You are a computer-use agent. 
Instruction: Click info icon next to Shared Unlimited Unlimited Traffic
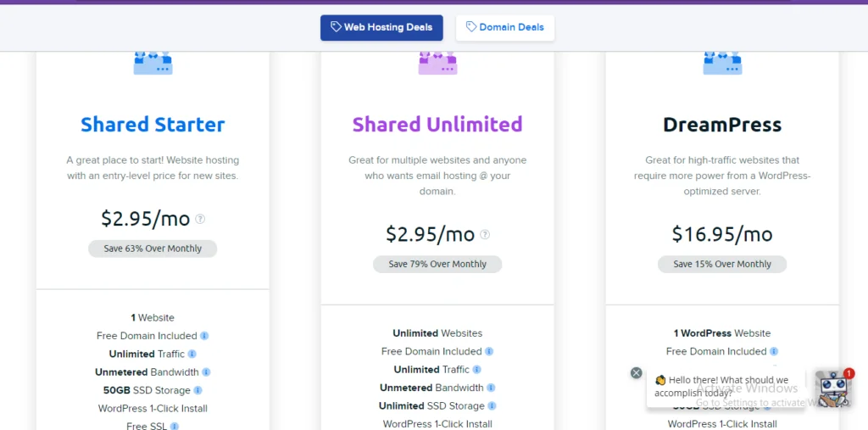(x=476, y=370)
